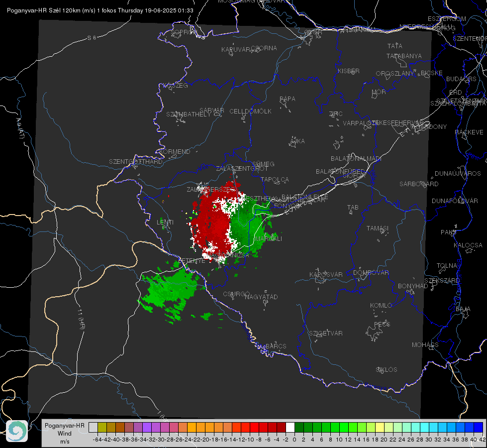Click the MOHÁCS city label
The width and height of the screenshot is (487, 448).
tap(425, 345)
